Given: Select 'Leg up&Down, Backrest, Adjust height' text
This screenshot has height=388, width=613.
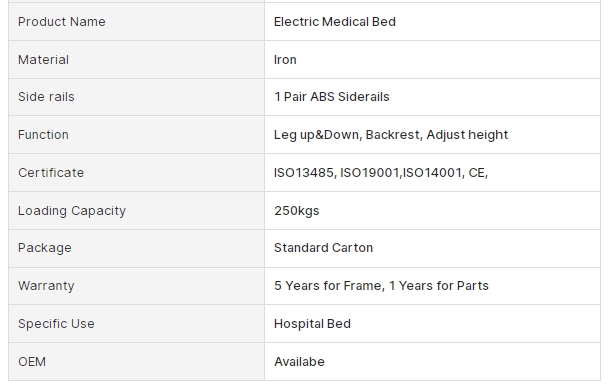Looking at the screenshot, I should (x=391, y=135).
